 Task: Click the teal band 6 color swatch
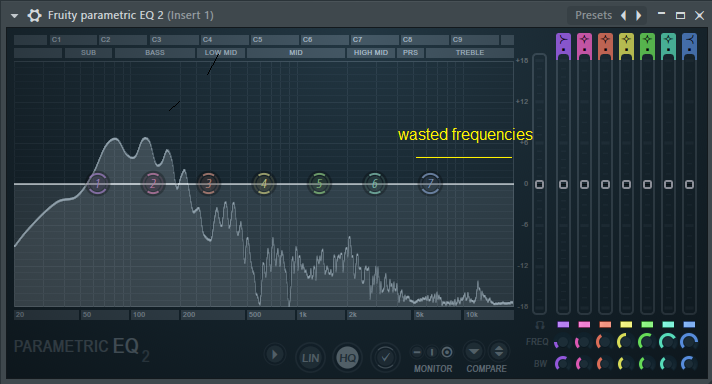[668, 325]
